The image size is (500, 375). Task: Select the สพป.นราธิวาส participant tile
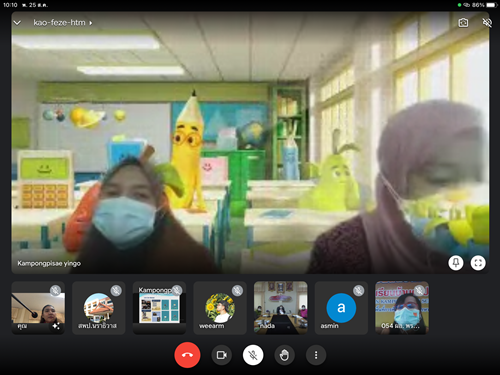(x=99, y=308)
